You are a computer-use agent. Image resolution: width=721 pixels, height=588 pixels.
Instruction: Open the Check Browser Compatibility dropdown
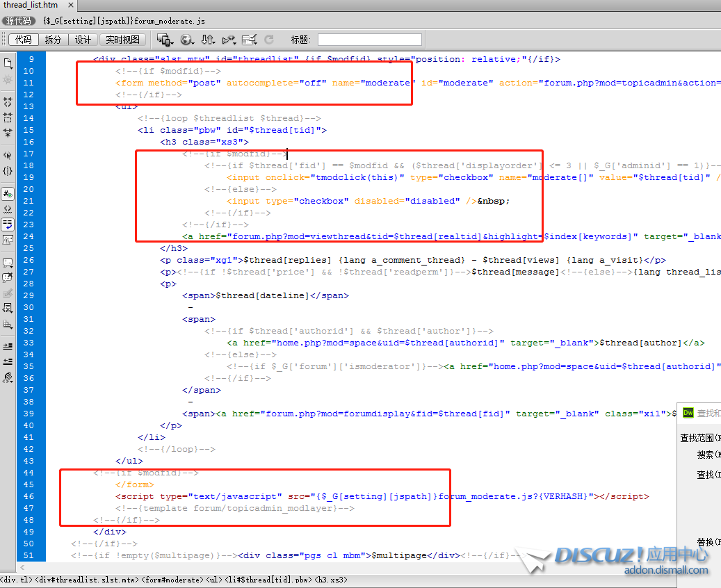(250, 40)
